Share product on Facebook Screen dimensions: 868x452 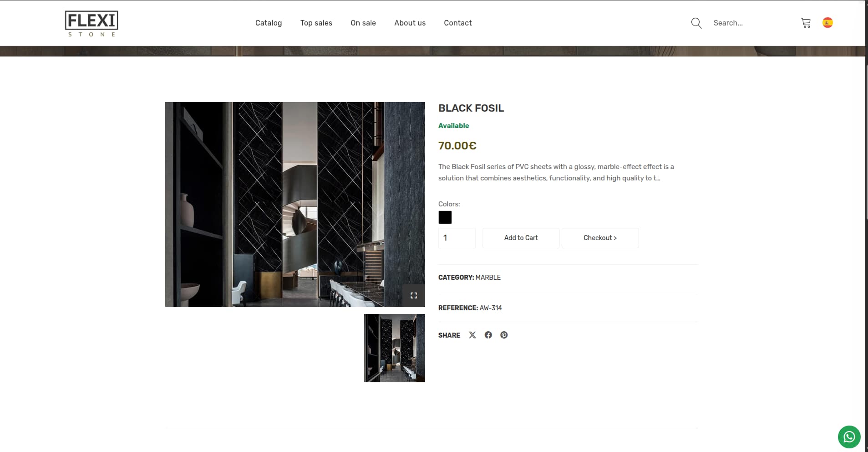click(488, 335)
